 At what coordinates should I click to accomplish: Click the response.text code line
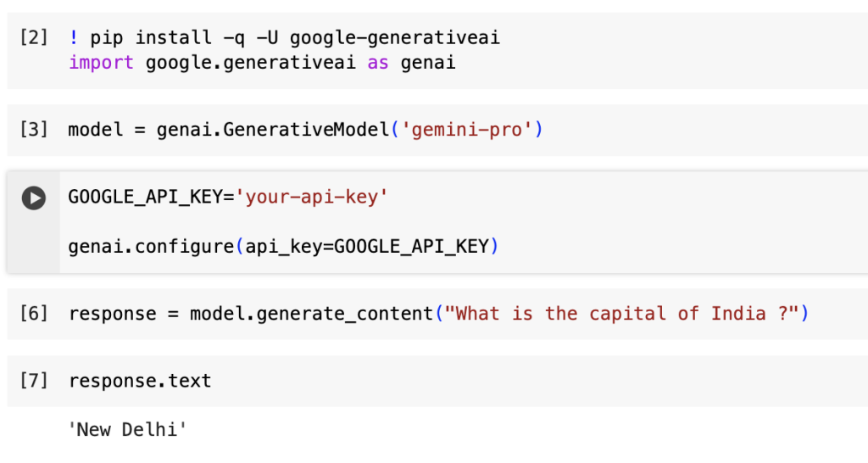[140, 381]
